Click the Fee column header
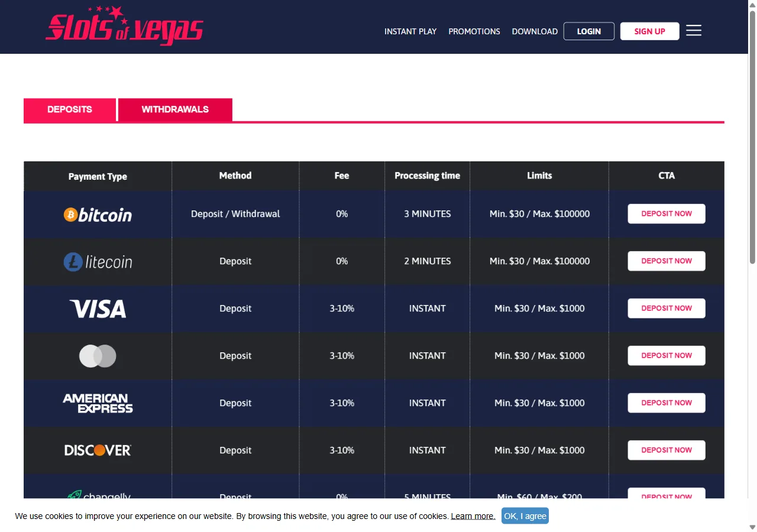Image resolution: width=757 pixels, height=532 pixels. click(342, 176)
